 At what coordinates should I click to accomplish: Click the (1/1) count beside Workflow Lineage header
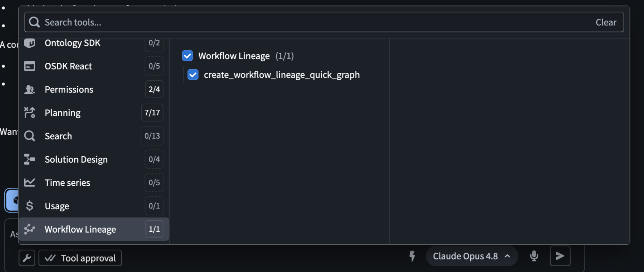click(x=285, y=56)
